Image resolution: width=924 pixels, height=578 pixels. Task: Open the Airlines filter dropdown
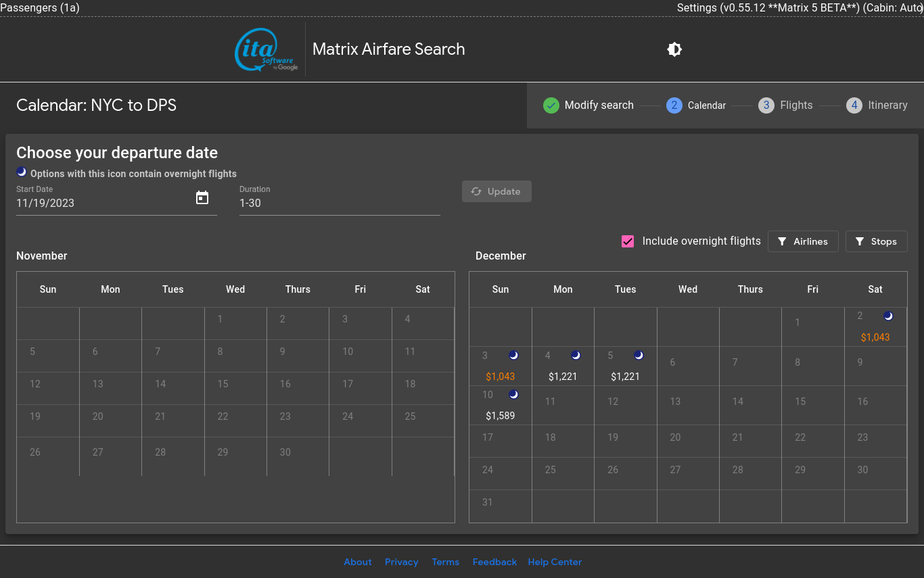pyautogui.click(x=803, y=241)
